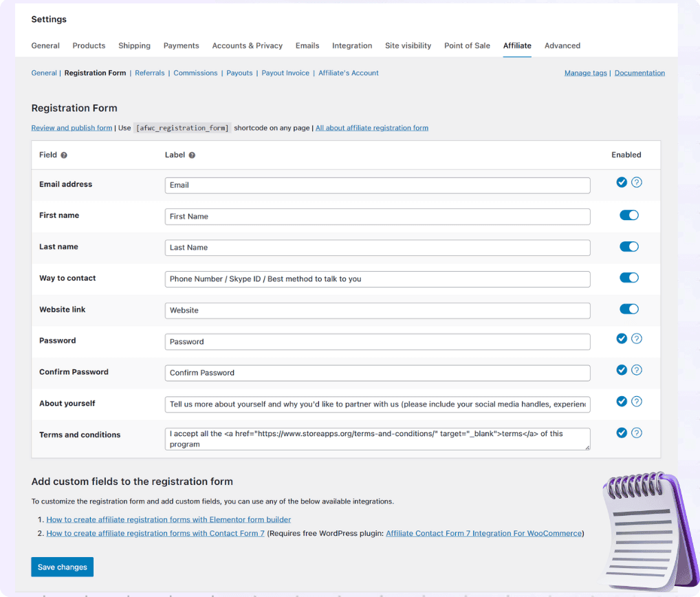Select the Terms and conditions label text area
This screenshot has height=597, width=700.
pyautogui.click(x=377, y=437)
